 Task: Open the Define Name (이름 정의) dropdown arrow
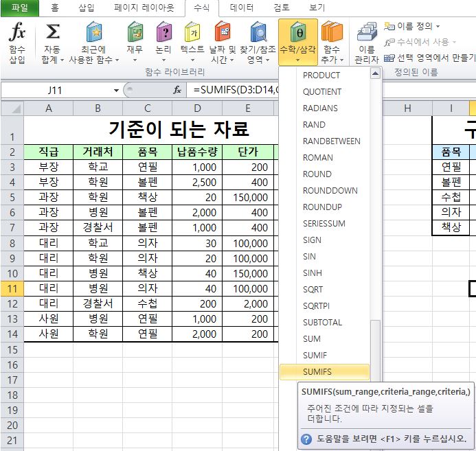pyautogui.click(x=438, y=26)
